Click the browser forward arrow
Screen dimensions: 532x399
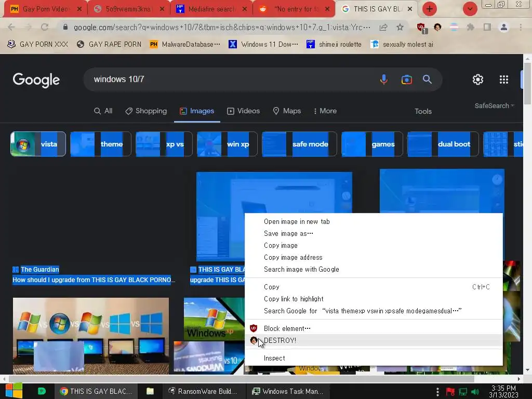tap(28, 27)
